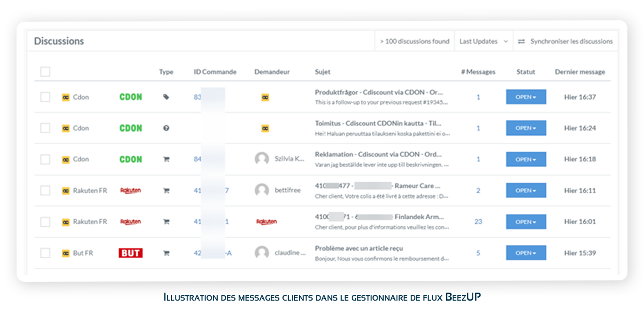Screen dimensions: 644x311
Task: Click the yellow requester icon in the Toimitus row
Action: click(265, 128)
